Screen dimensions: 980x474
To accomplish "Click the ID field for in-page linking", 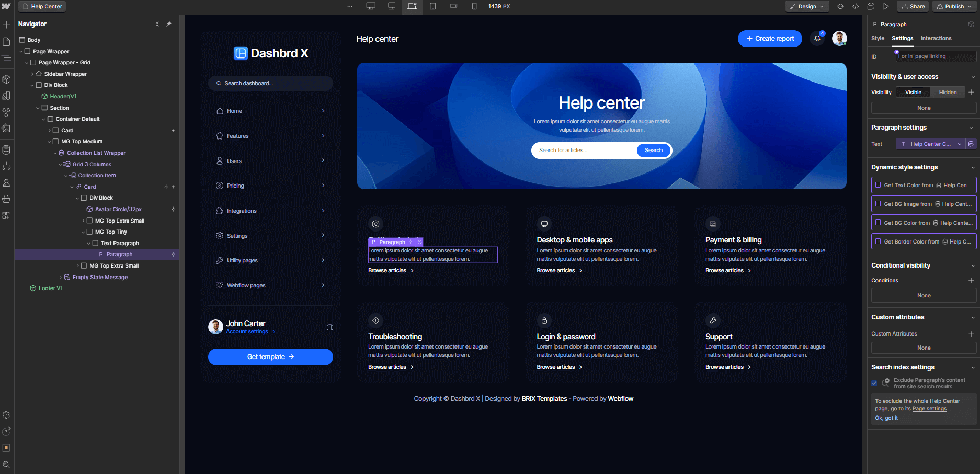I will click(x=936, y=56).
